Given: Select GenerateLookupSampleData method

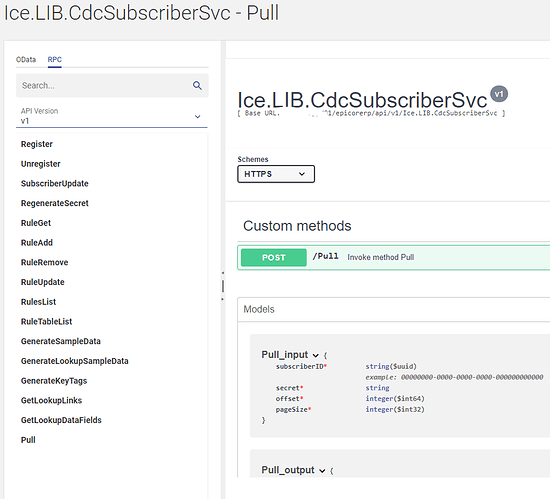Looking at the screenshot, I should point(75,361).
